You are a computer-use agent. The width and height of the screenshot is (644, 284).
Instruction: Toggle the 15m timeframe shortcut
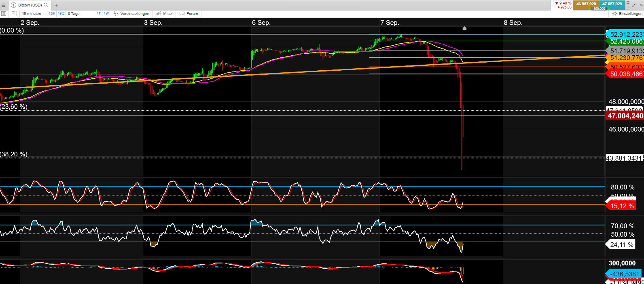click(52, 14)
